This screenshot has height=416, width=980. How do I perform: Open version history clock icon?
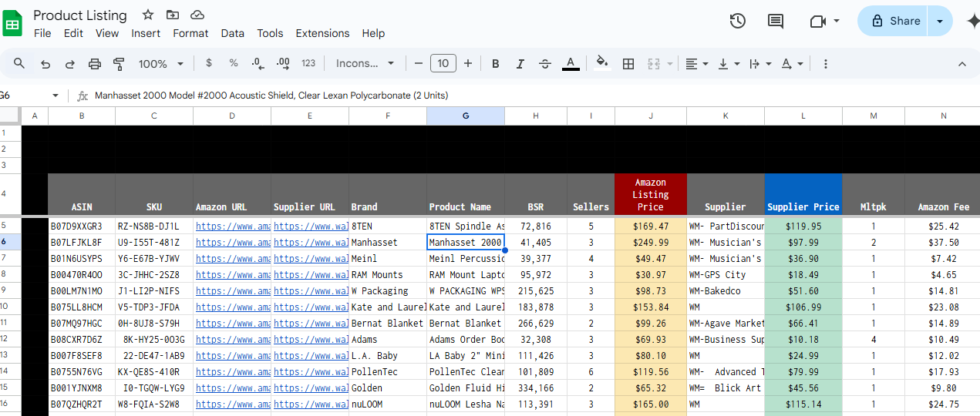pyautogui.click(x=738, y=21)
